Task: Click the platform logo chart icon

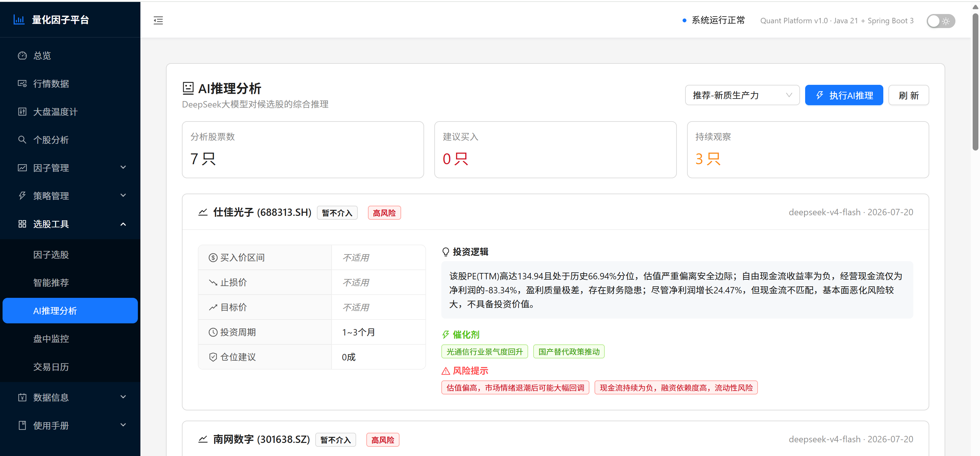Action: tap(19, 19)
